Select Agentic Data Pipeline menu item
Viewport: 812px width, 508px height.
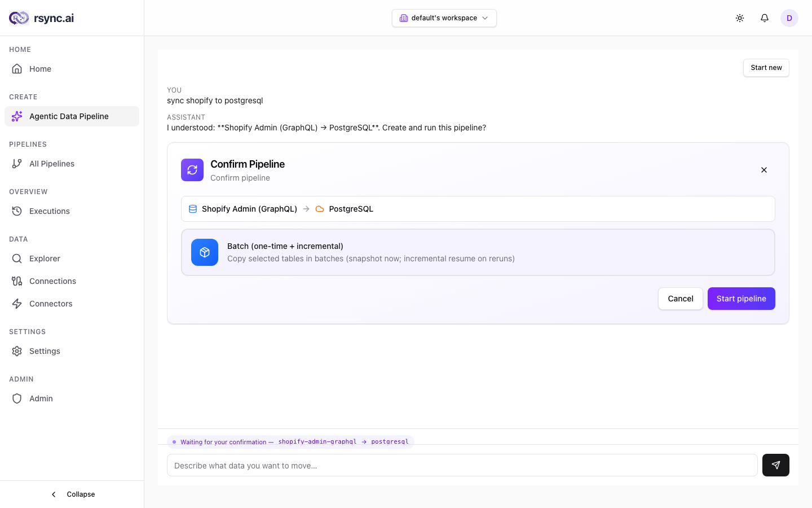[72, 116]
